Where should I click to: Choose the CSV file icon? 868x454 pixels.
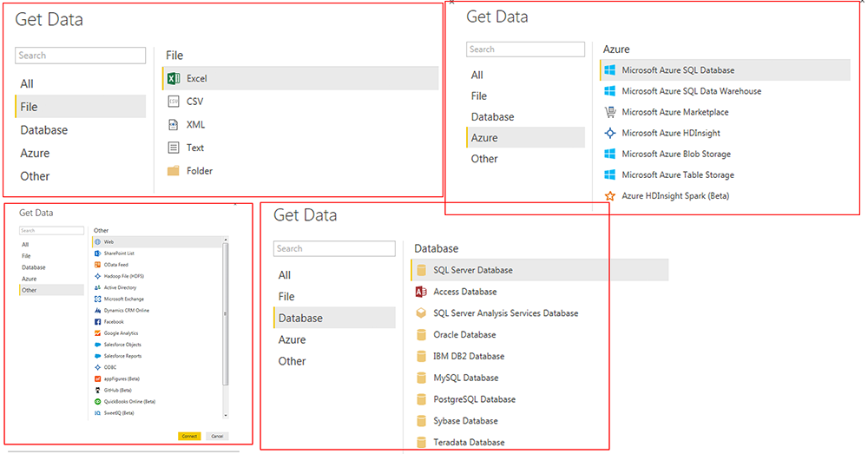tap(174, 102)
